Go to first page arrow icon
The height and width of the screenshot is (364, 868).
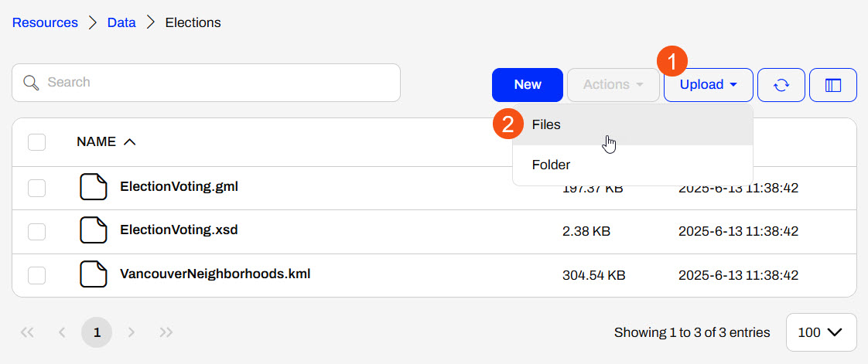[x=27, y=332]
